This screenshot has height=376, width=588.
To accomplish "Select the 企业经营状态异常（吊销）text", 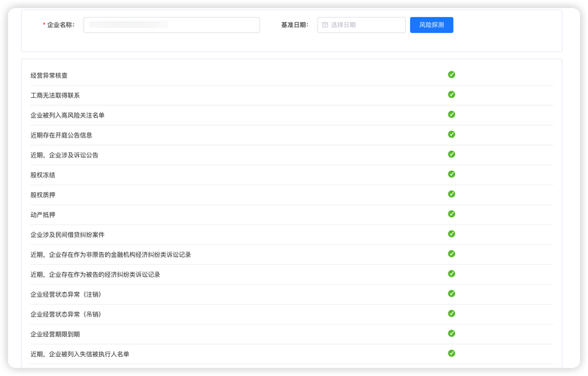I will click(x=66, y=314).
